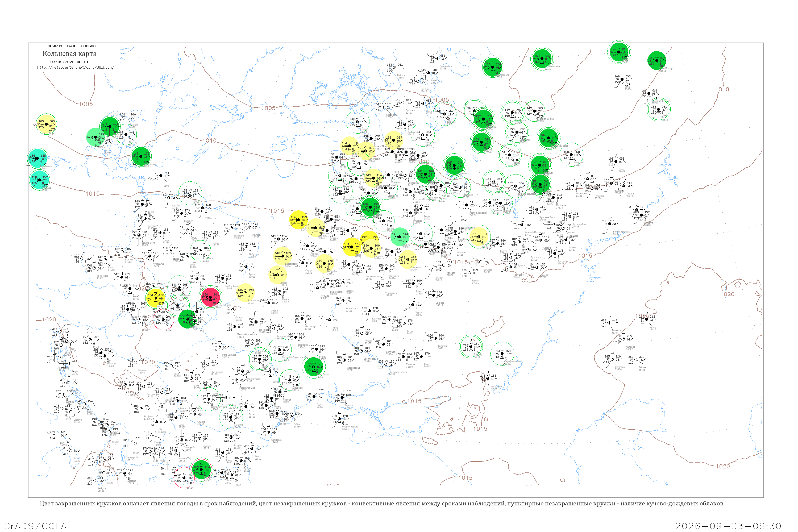This screenshot has height=532, width=798.
Task: Click the open-circle Tirstrup station marker
Action: (x=126, y=134)
